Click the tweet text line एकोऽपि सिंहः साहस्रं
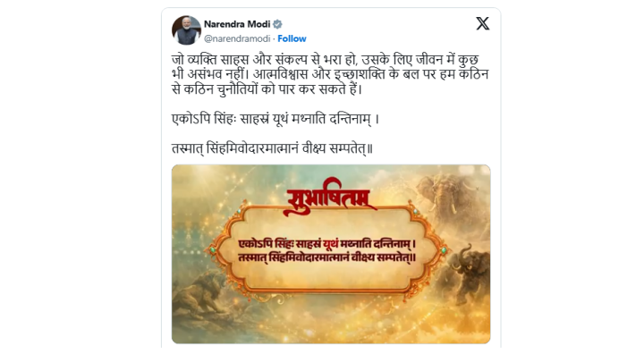Screen dimensions: 644x362 pyautogui.click(x=275, y=119)
